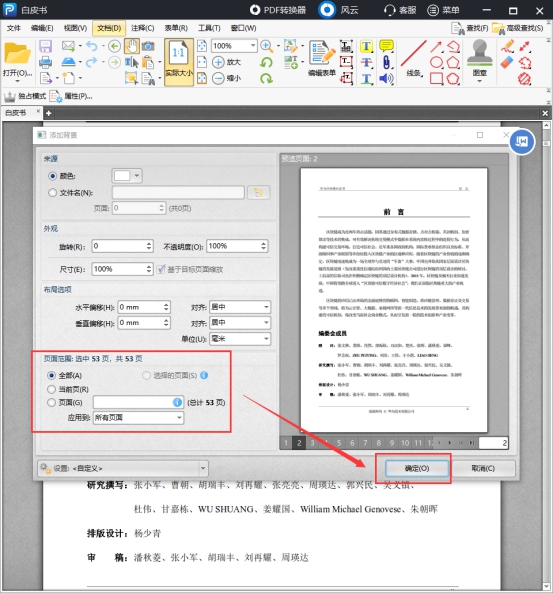Viewport: 553px width, 593px height.
Task: Click the 取消(C) button
Action: 483,468
